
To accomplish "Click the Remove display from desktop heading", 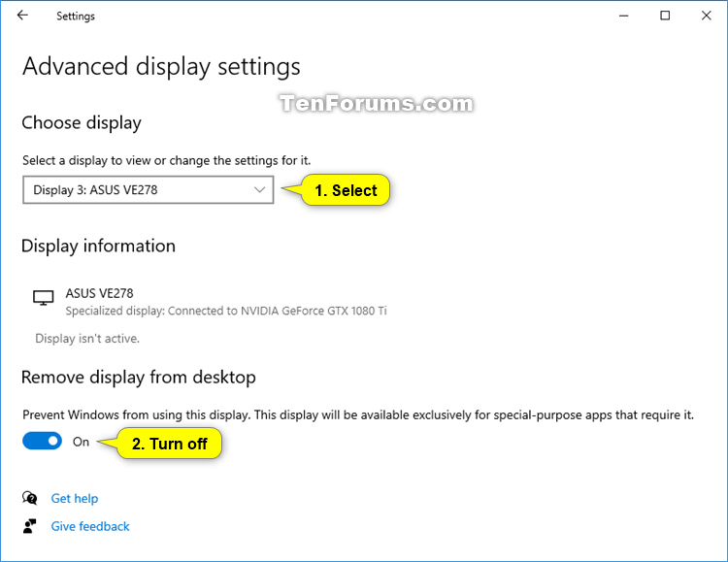I will pos(139,378).
